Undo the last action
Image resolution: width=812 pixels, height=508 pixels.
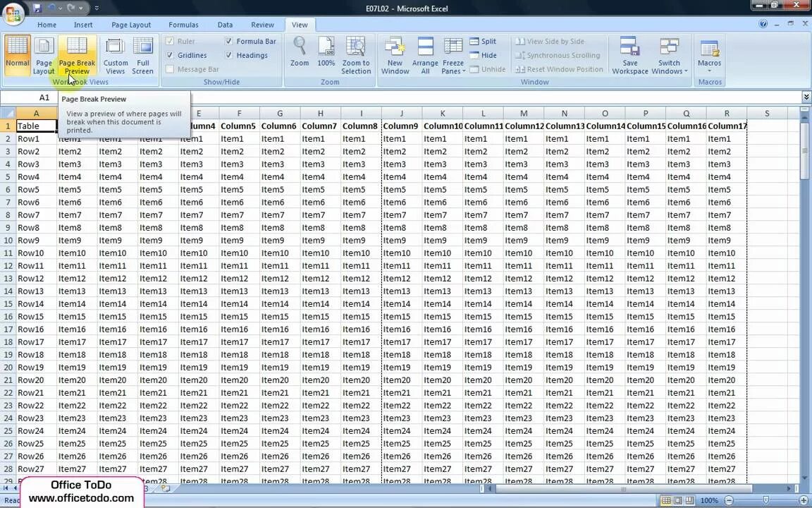[50, 8]
